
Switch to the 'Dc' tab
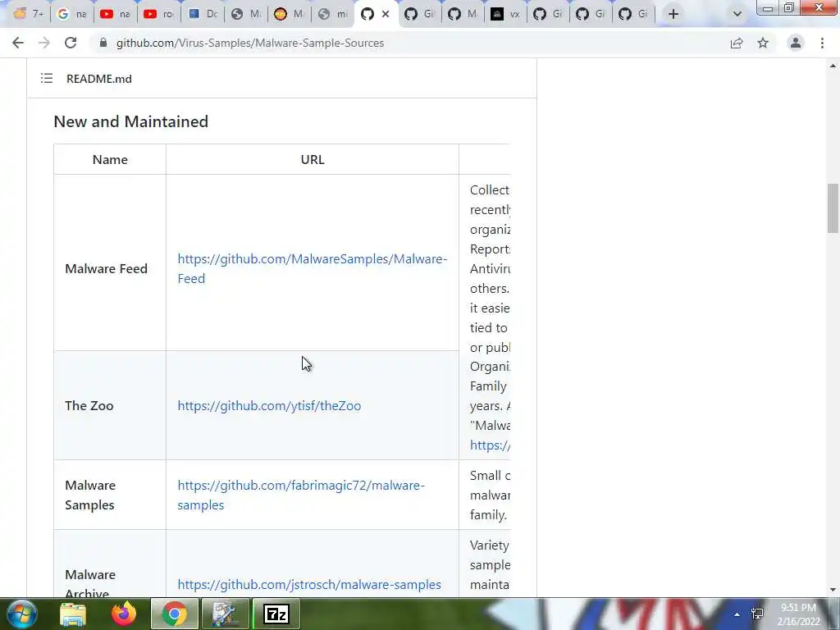pos(203,14)
